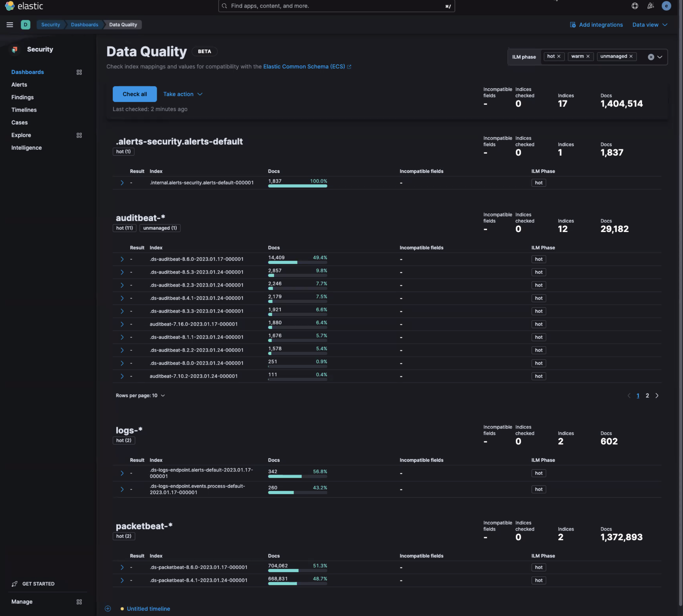Open the ILM phase dropdown arrow

[x=660, y=57]
